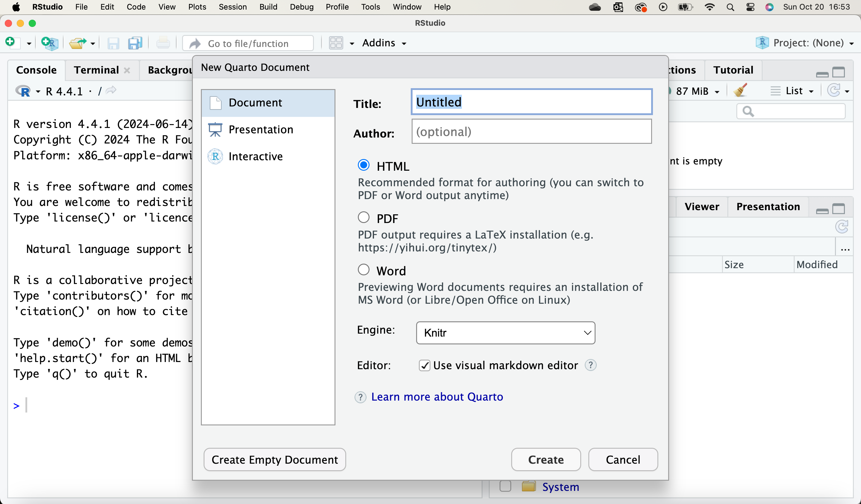861x504 pixels.
Task: Click the Save document icon
Action: point(113,43)
